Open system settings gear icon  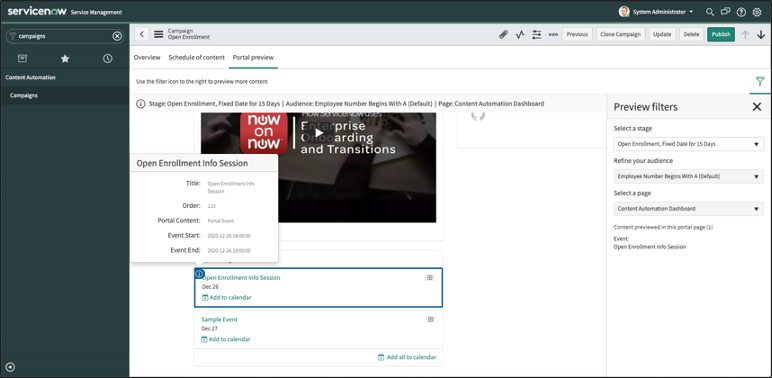pyautogui.click(x=757, y=12)
